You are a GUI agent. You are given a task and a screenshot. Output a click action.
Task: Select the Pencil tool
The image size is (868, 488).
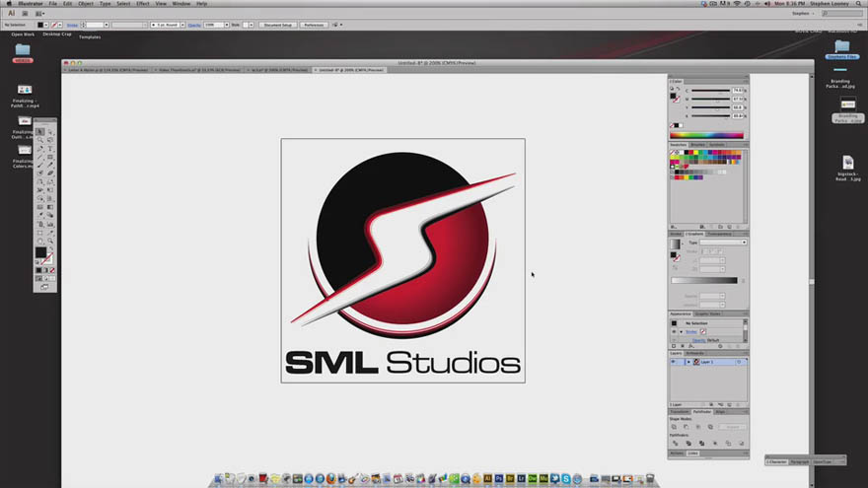pyautogui.click(x=50, y=165)
